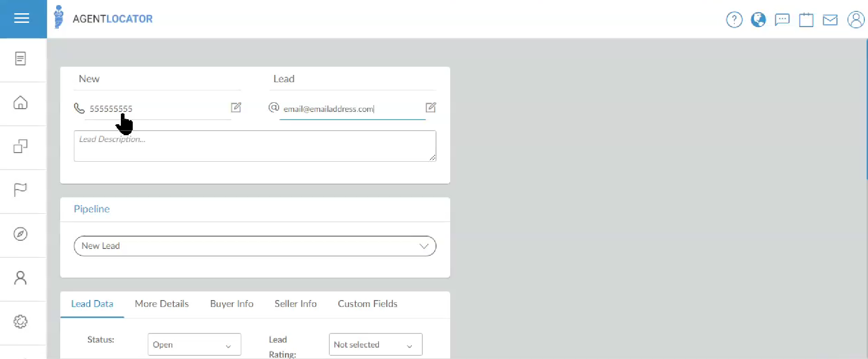Open the chat messages icon
868x359 pixels.
point(782,20)
